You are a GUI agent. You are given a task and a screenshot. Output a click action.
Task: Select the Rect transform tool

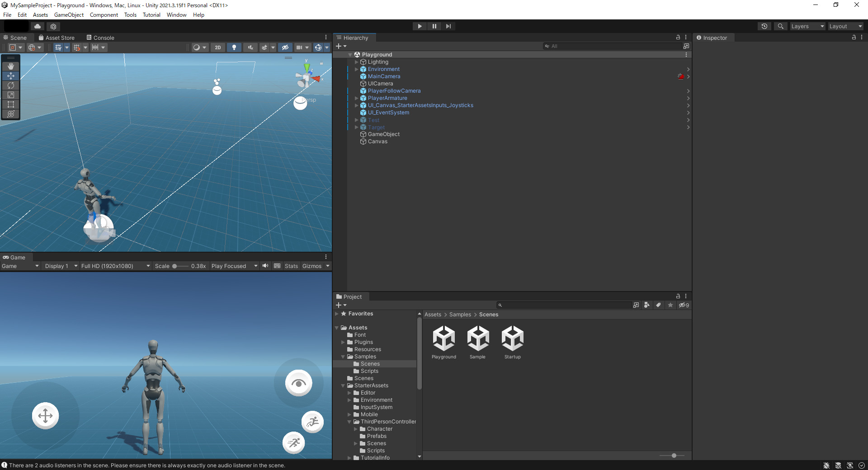[11, 104]
